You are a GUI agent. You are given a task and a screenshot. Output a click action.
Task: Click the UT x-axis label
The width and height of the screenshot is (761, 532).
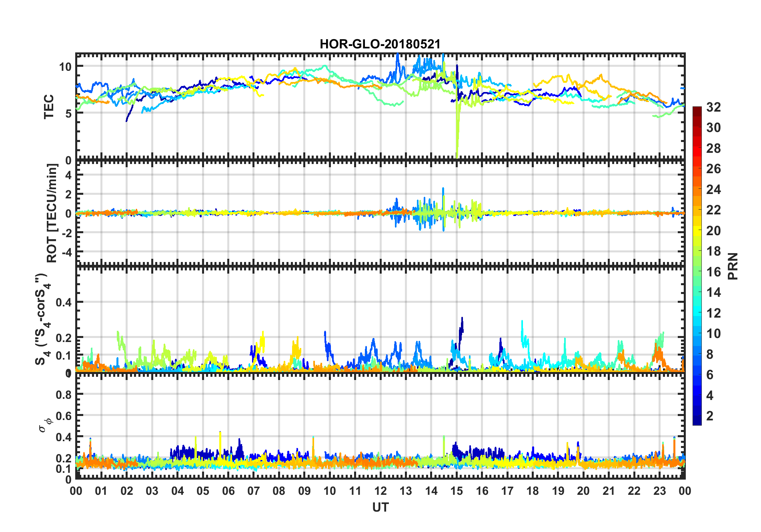click(380, 507)
